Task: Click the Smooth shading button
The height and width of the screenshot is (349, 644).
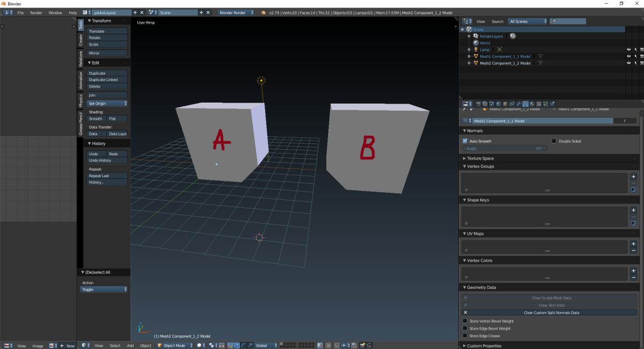Action: pos(96,119)
